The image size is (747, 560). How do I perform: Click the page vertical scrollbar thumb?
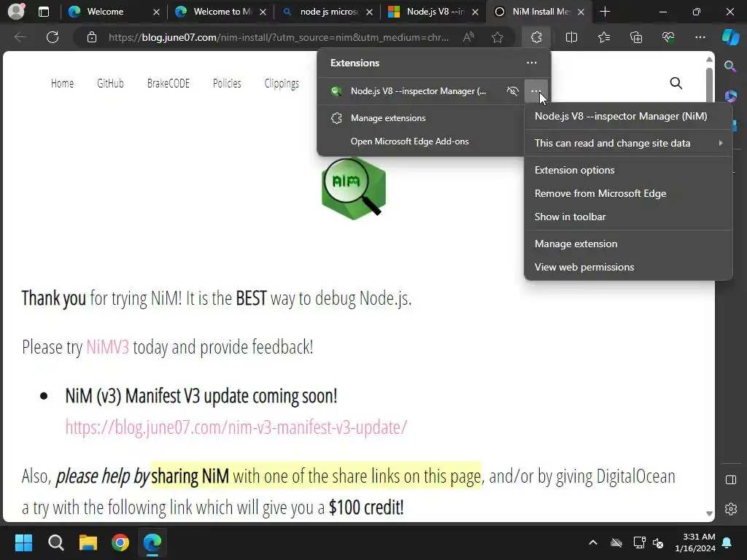click(709, 85)
